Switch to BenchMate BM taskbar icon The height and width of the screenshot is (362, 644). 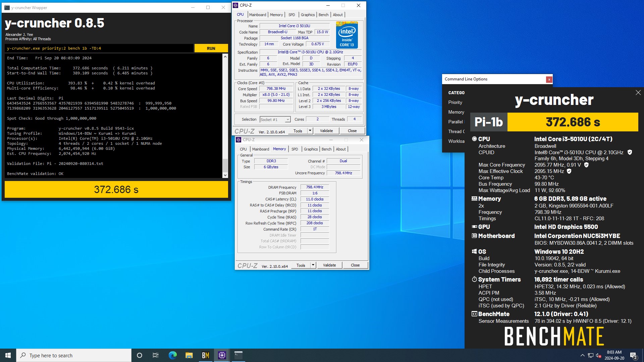[x=205, y=355]
